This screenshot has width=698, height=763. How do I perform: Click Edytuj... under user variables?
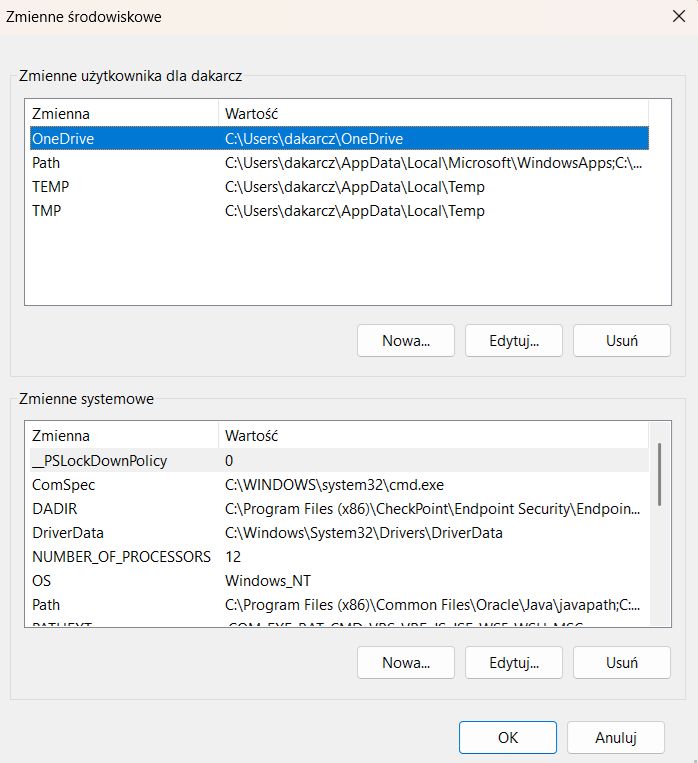tap(514, 341)
